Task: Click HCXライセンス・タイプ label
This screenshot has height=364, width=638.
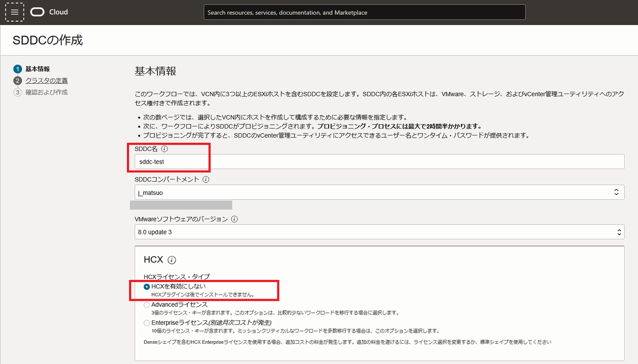Action: (x=177, y=277)
